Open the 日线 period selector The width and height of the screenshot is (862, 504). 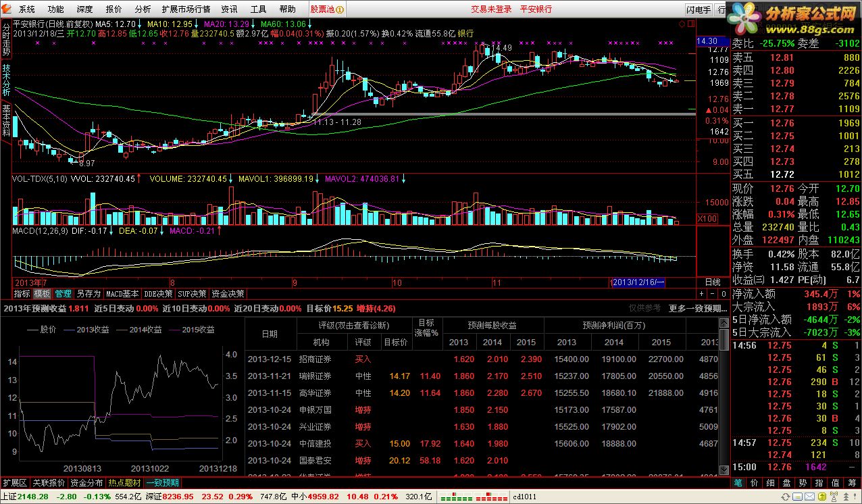tap(713, 282)
